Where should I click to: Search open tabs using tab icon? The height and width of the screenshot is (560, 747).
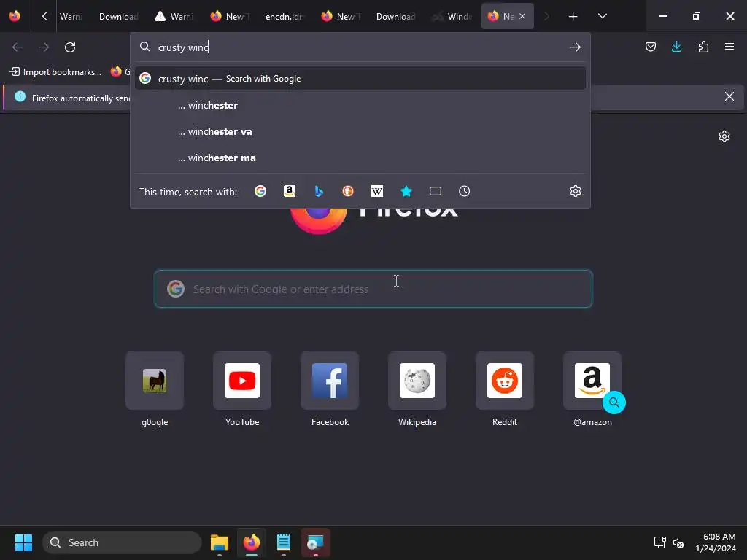click(x=436, y=192)
